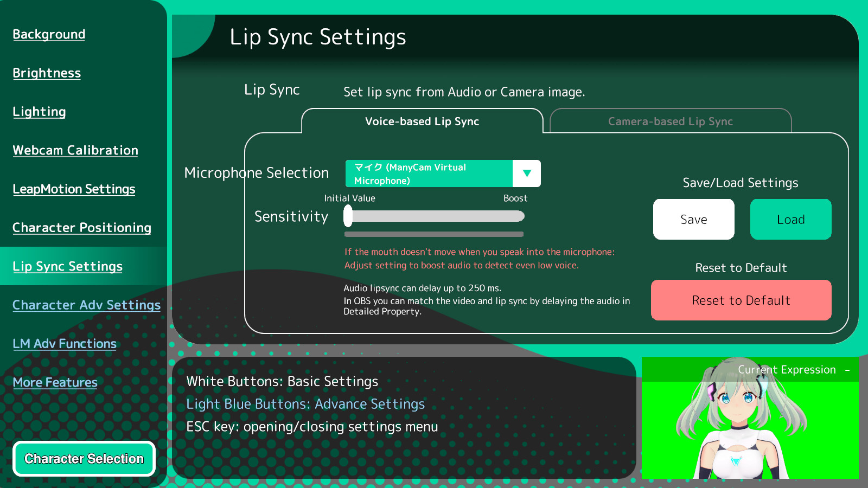Open the Brightness settings page
This screenshot has width=868, height=488.
click(x=47, y=73)
